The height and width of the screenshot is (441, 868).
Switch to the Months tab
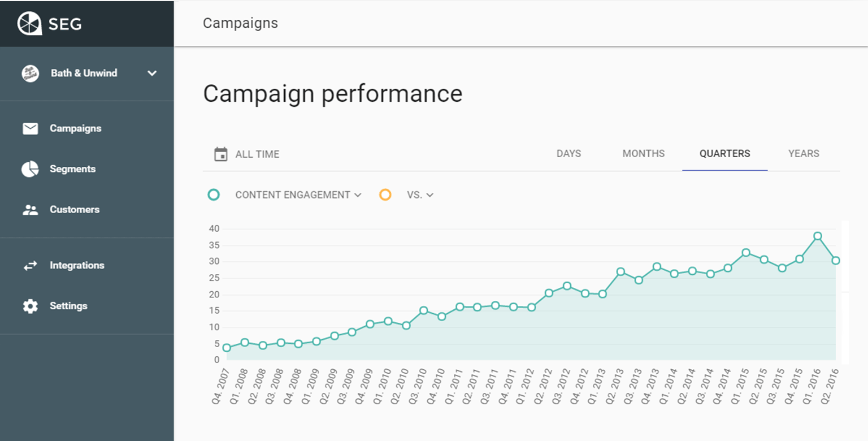[643, 154]
